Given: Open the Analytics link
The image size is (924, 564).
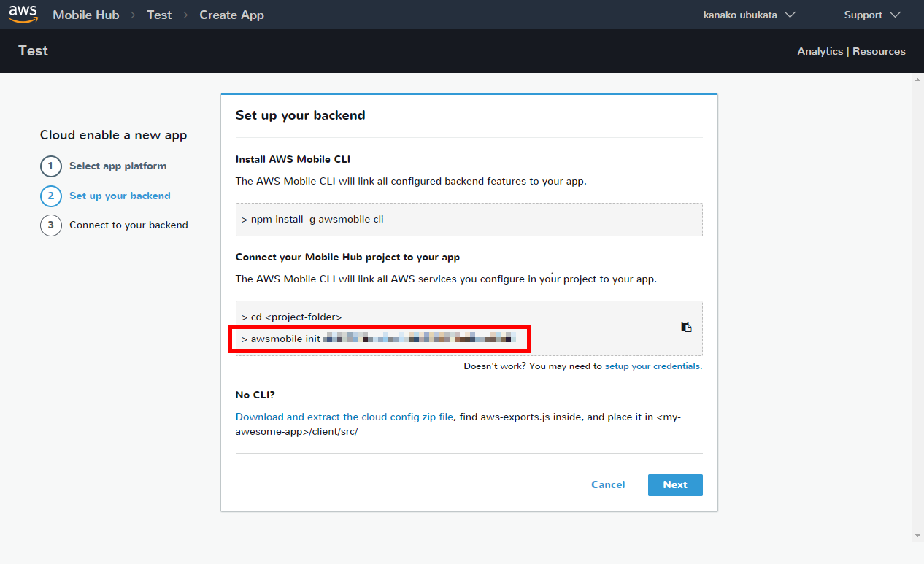Looking at the screenshot, I should (x=820, y=51).
